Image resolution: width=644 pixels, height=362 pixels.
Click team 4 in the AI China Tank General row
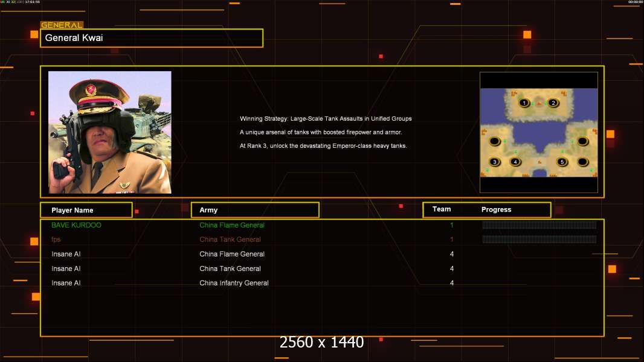[452, 268]
